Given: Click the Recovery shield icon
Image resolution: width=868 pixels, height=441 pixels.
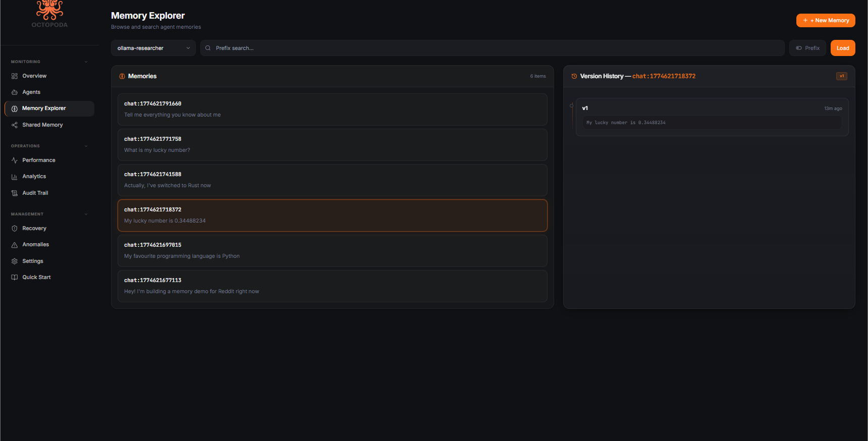Looking at the screenshot, I should click(15, 229).
